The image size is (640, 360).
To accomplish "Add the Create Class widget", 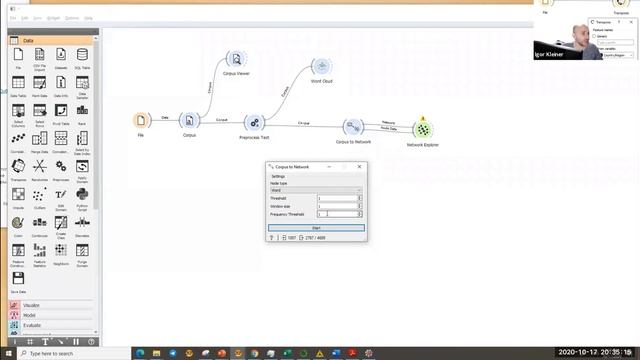I will tap(61, 227).
